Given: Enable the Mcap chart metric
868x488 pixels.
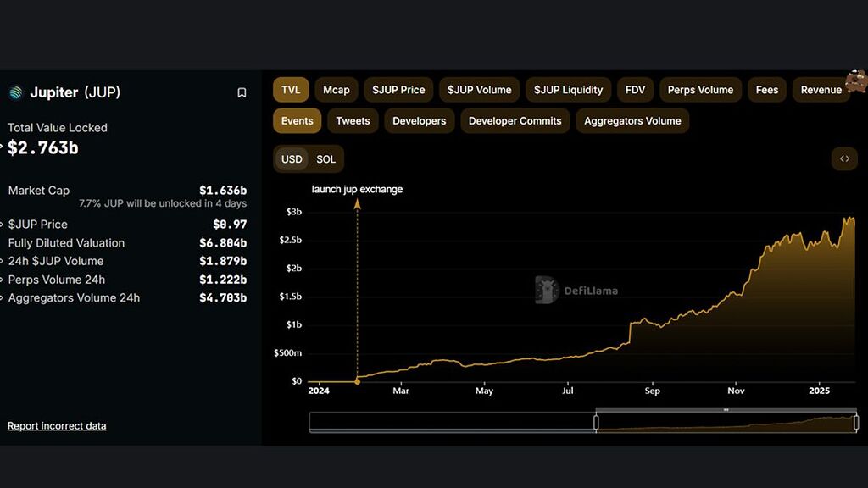Looking at the screenshot, I should tap(337, 90).
